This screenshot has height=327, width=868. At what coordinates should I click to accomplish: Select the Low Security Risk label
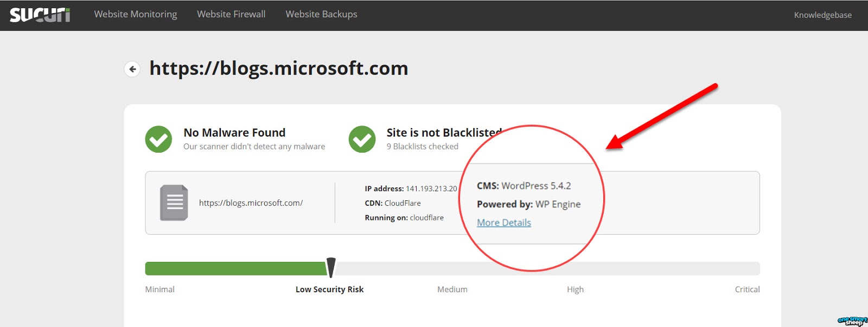(x=329, y=290)
